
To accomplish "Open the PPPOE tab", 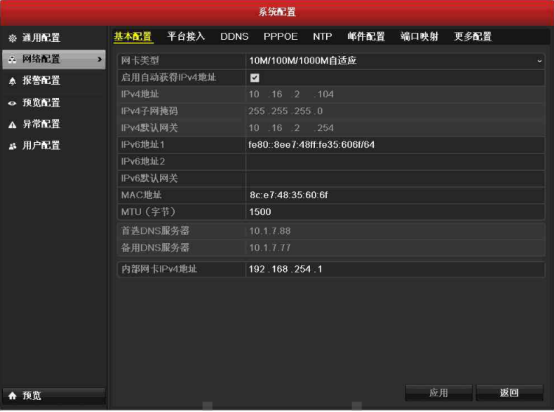I will (x=281, y=36).
